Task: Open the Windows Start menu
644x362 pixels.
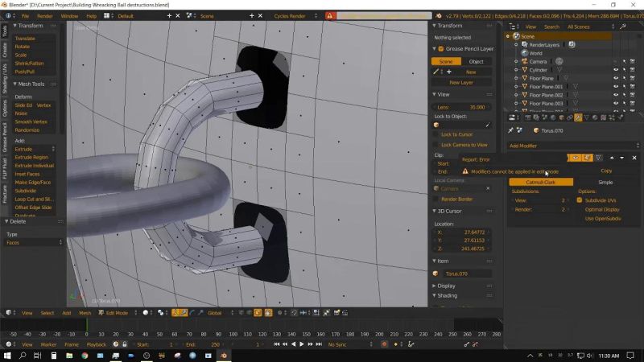Action: click(x=7, y=356)
